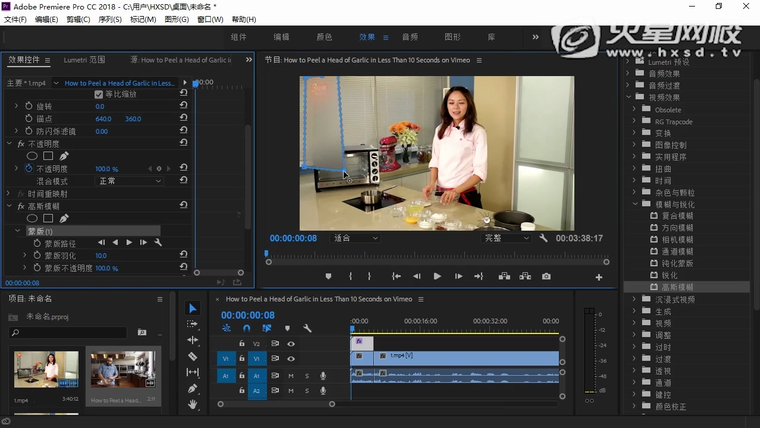
Task: Toggle the 等比缩放 uniform scale checkbox
Action: [x=100, y=94]
